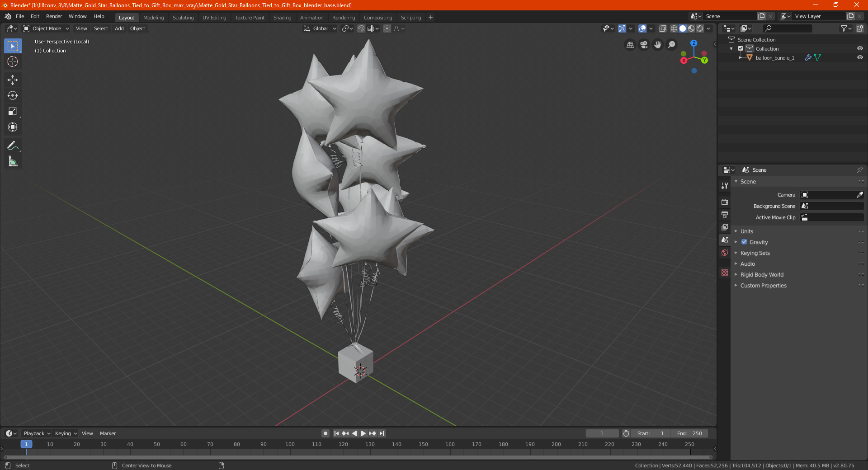
Task: Open the Texture properties tab
Action: (x=725, y=273)
